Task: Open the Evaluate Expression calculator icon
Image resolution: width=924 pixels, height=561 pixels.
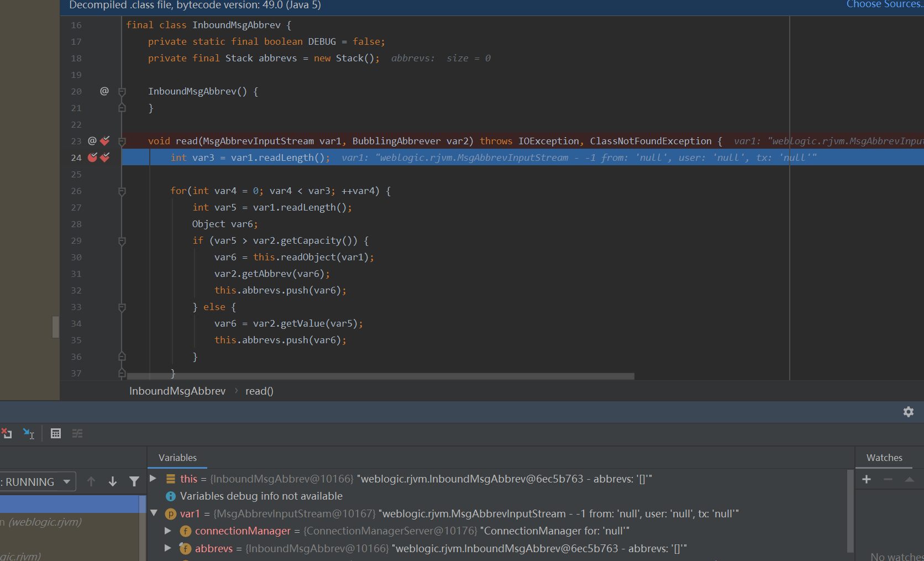Action: [56, 433]
